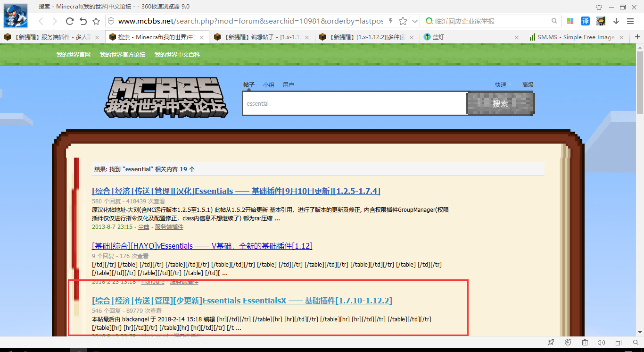Click the magnifier icon in browser search box

[x=554, y=21]
